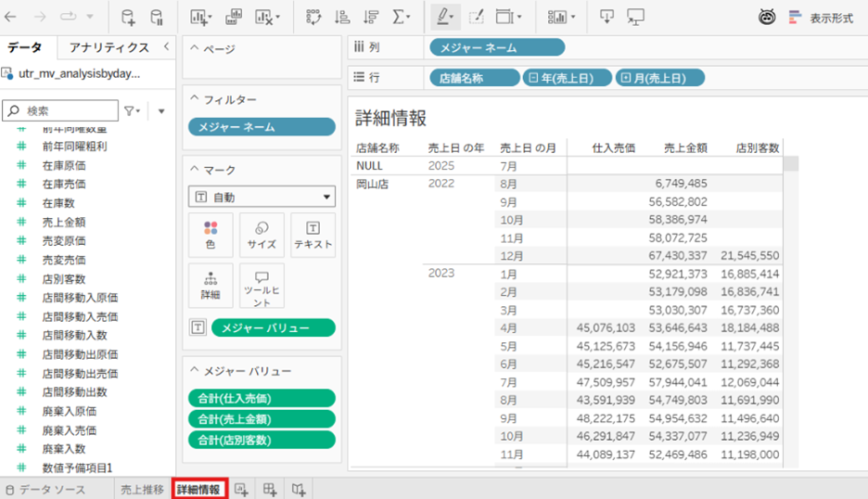868x499 pixels.
Task: Collapse the メジャー バリュー card
Action: click(195, 370)
